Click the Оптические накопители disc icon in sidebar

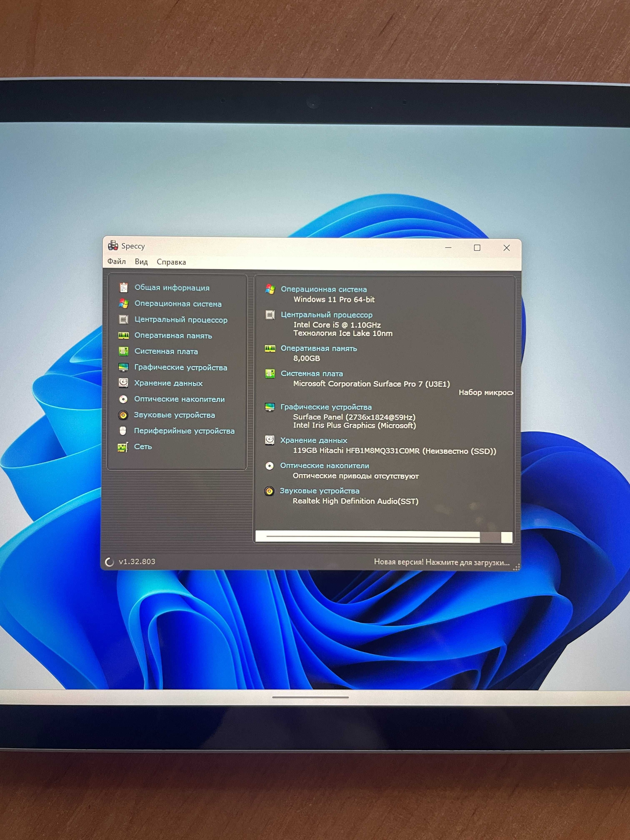(x=123, y=399)
